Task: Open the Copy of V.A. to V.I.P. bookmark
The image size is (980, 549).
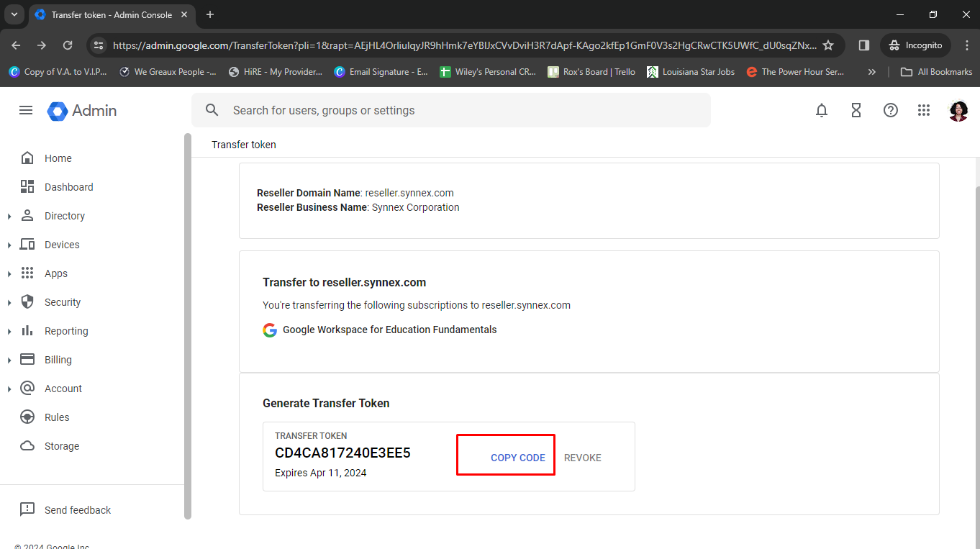Action: point(58,72)
